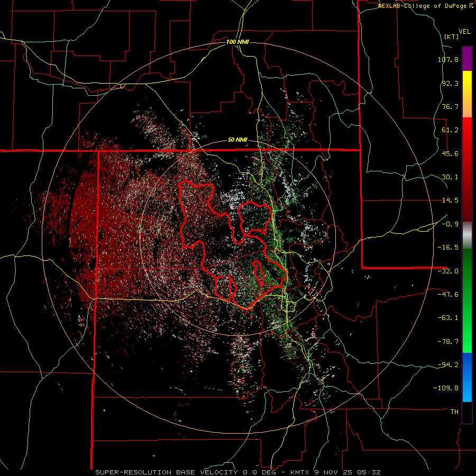The height and width of the screenshot is (476, 476).
Task: Pick the yellow segment of velocity color bar
Action: tap(467, 94)
